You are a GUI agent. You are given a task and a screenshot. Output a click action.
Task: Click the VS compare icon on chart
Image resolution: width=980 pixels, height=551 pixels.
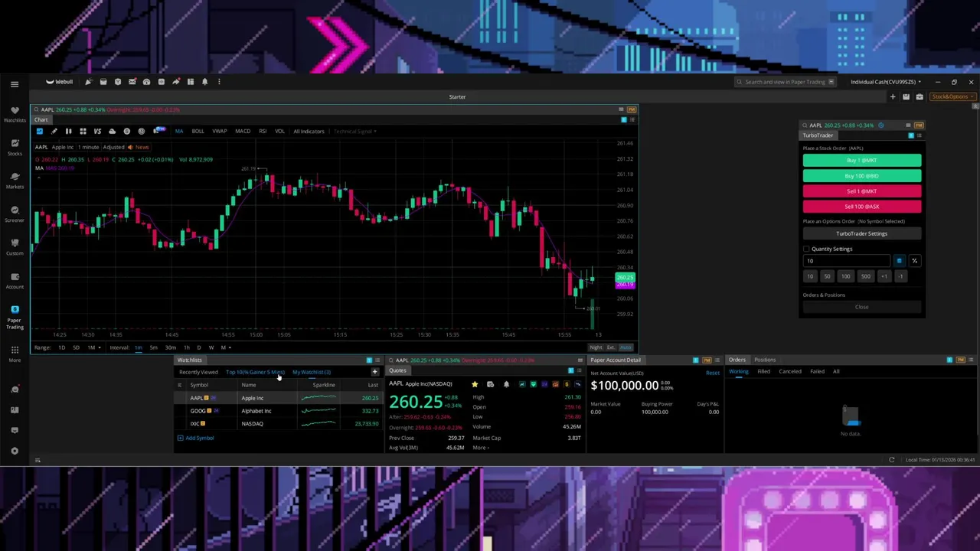click(x=97, y=132)
